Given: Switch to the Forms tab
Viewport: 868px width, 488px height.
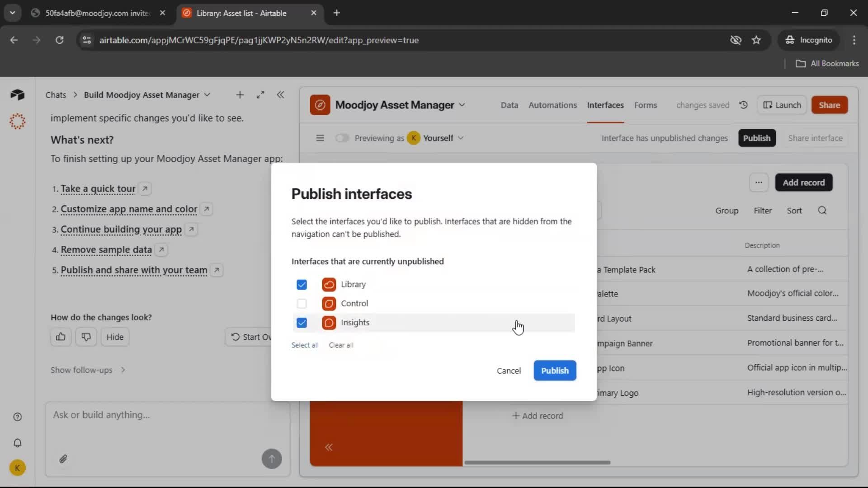Looking at the screenshot, I should point(645,105).
